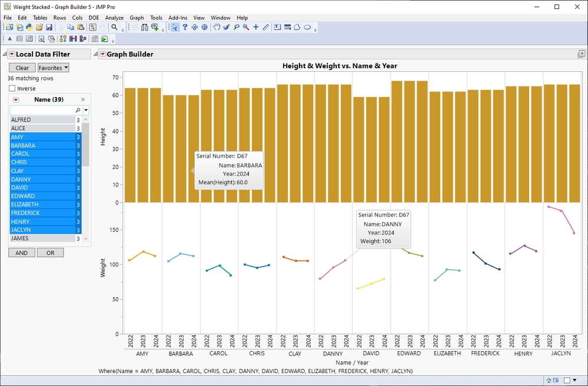Image resolution: width=588 pixels, height=386 pixels.
Task: Open the Favorites dropdown
Action: 54,68
